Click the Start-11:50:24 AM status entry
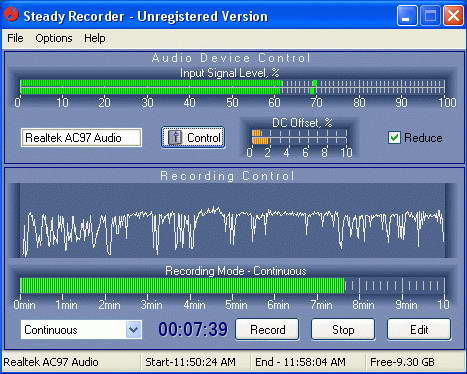 click(190, 362)
